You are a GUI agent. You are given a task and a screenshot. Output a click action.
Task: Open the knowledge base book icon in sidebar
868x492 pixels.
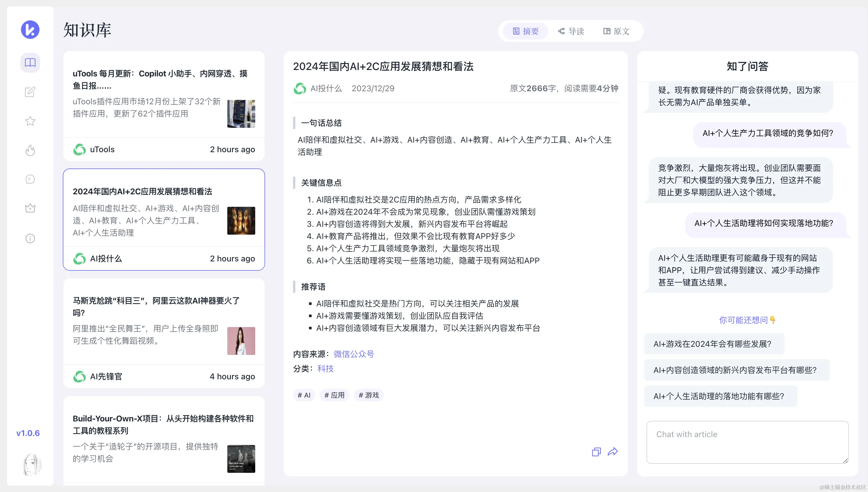[x=30, y=62]
